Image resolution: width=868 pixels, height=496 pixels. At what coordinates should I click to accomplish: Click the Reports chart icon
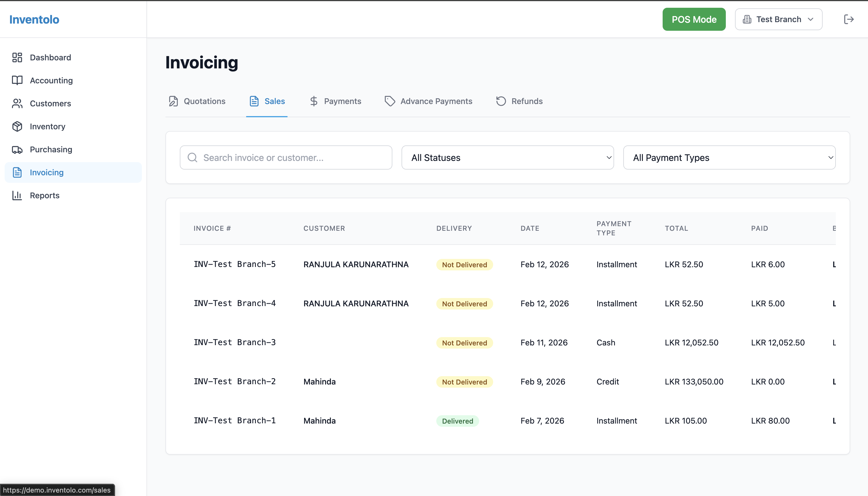[17, 195]
